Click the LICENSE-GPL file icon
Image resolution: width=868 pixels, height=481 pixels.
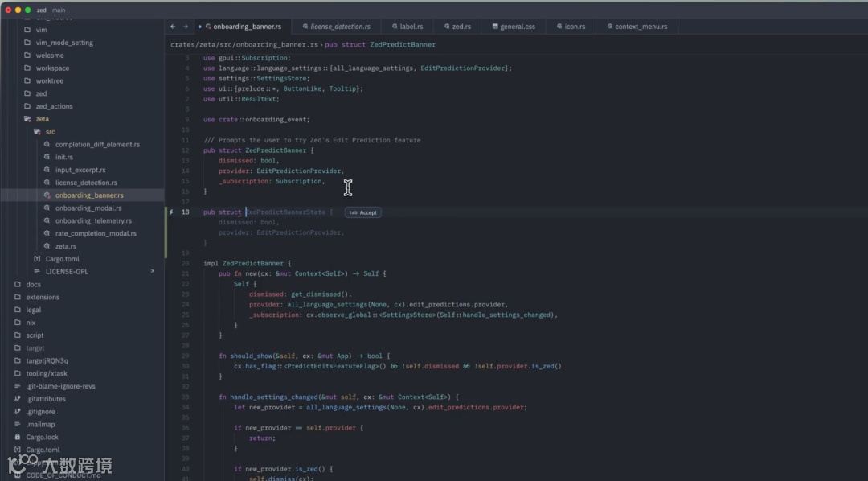click(37, 272)
